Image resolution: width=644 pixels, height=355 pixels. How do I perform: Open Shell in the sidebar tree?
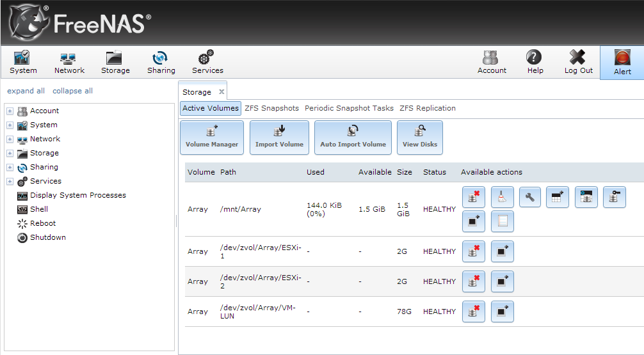(x=39, y=209)
